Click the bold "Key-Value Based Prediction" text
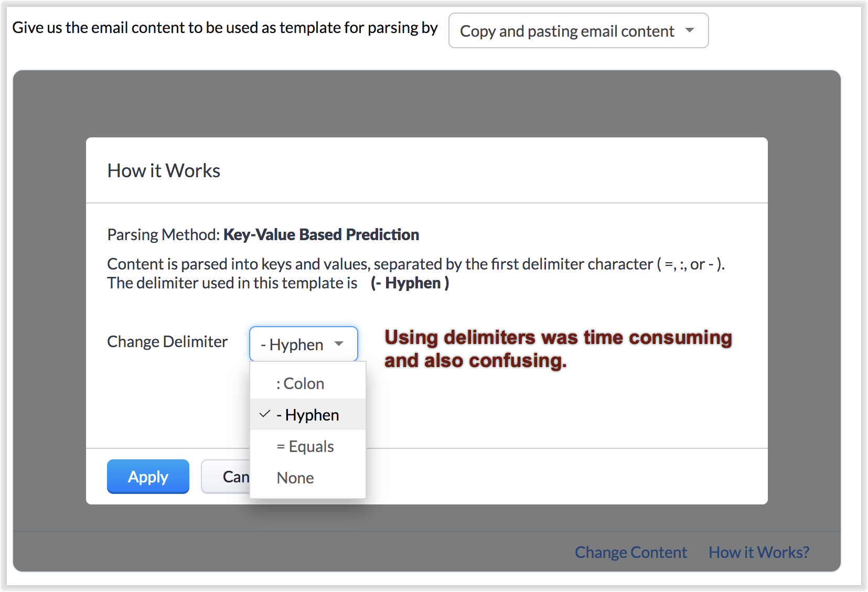Screen dimensions: 868x592 [321, 234]
